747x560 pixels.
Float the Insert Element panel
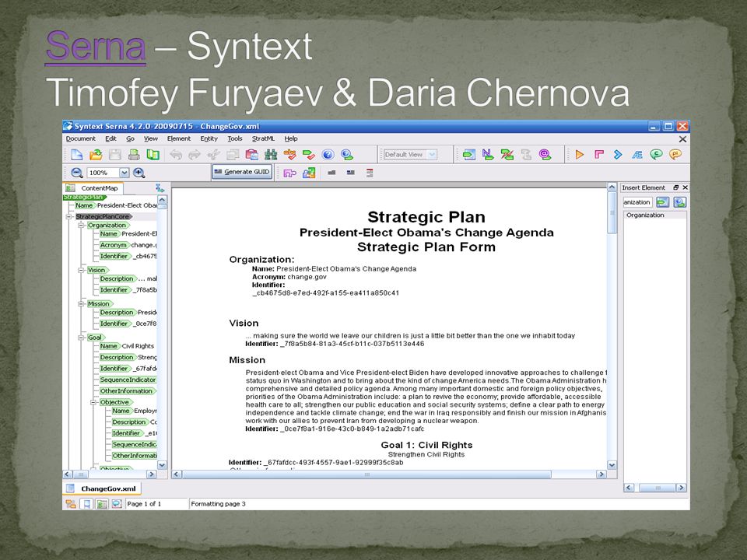(x=676, y=187)
